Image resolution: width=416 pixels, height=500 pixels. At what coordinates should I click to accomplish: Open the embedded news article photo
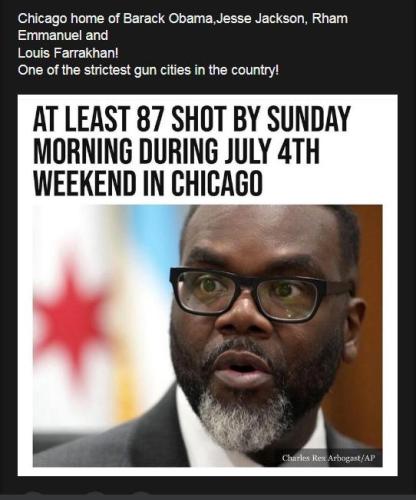click(207, 336)
